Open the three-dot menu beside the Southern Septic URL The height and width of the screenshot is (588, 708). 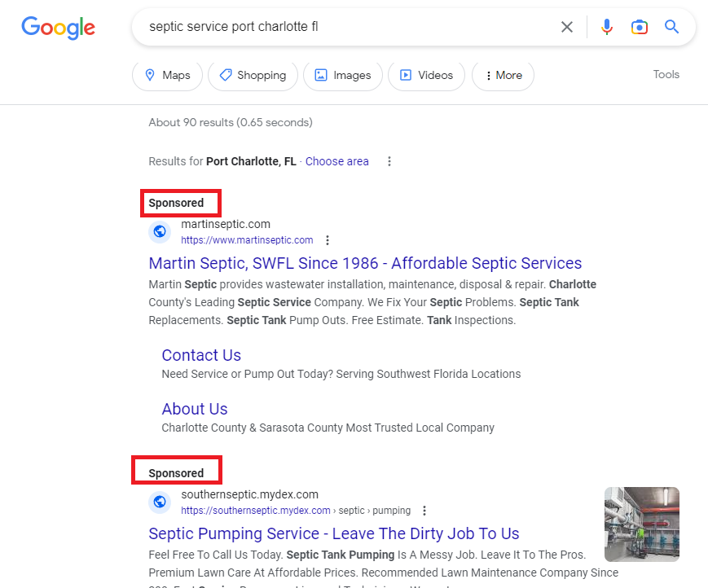pyautogui.click(x=424, y=510)
